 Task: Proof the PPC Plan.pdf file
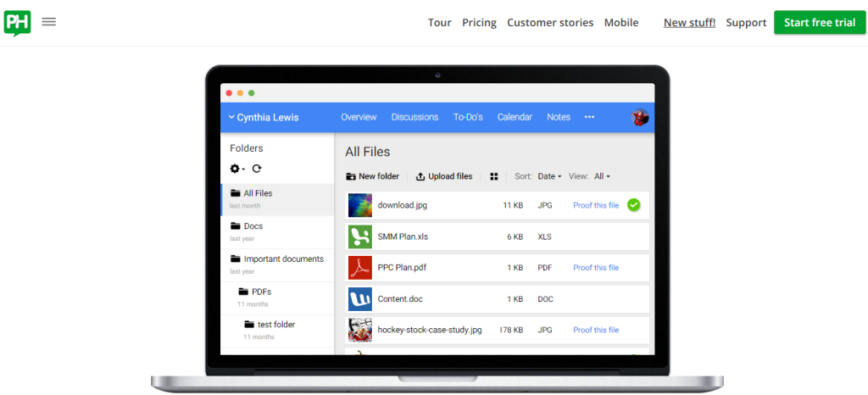[596, 268]
